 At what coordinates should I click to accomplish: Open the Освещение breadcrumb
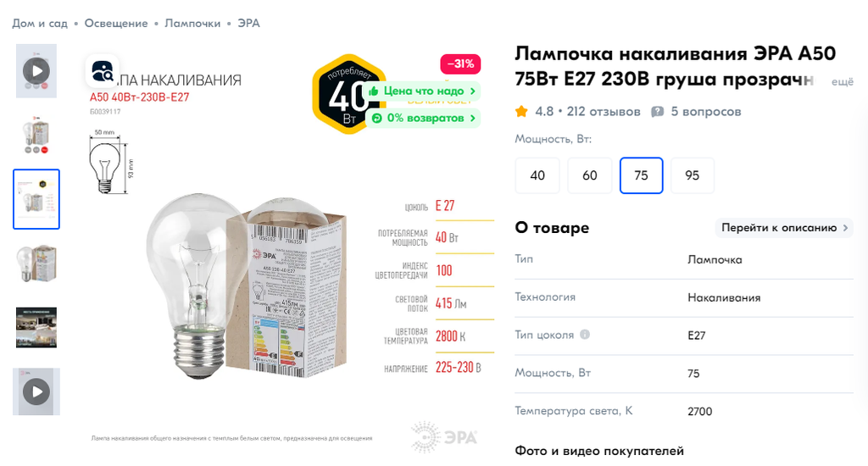pos(116,23)
